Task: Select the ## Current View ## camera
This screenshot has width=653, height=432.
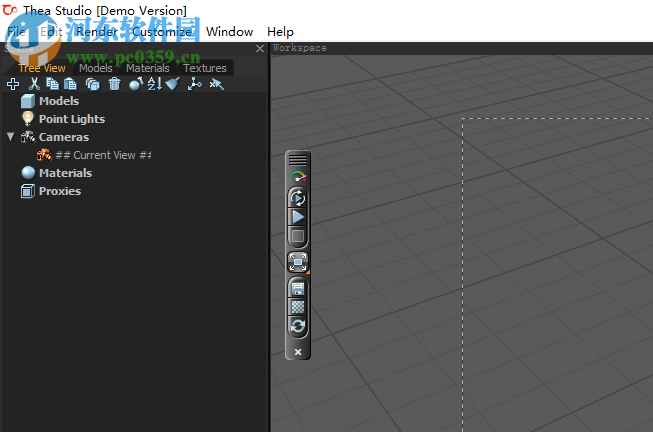Action: (x=103, y=155)
